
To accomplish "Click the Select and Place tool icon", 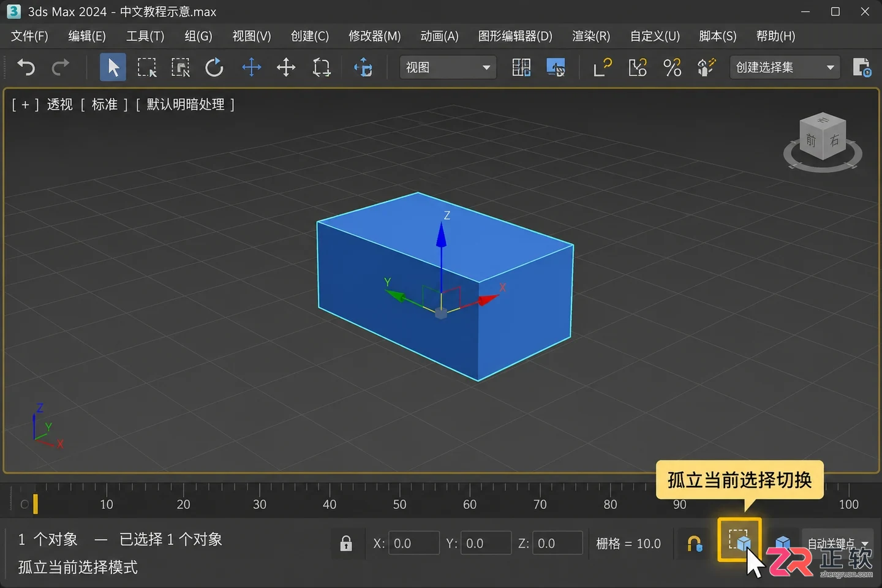I will point(363,67).
